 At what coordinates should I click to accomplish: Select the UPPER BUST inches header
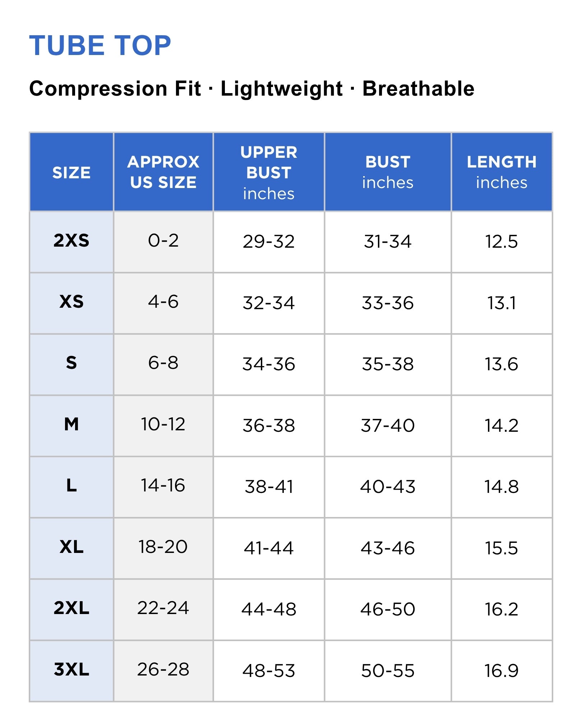tap(269, 172)
